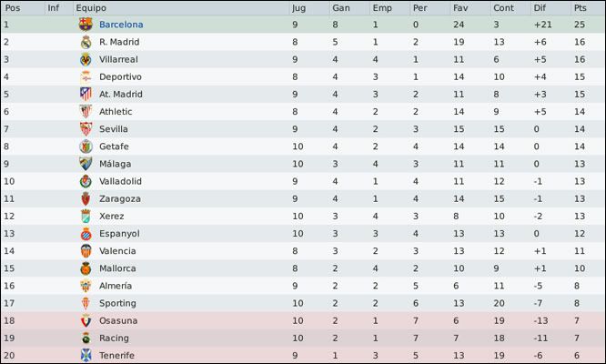Open the Barcelona team link
This screenshot has width=606, height=364.
(x=121, y=25)
